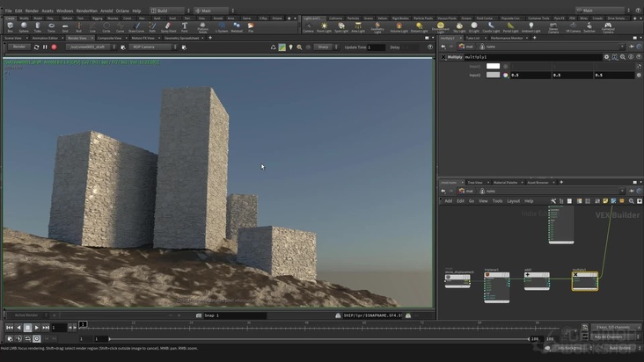The image size is (644, 362).
Task: Toggle the Auto Update option in status bar
Action: click(x=619, y=348)
